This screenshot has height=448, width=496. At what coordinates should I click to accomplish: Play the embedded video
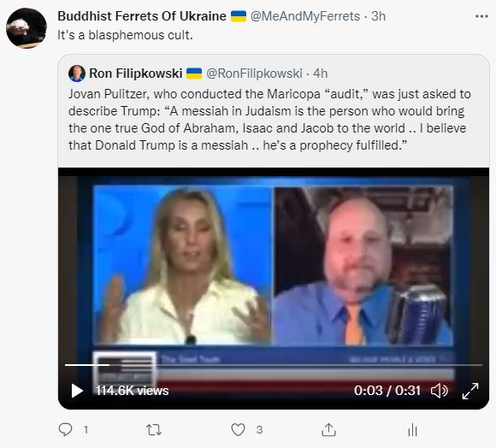point(77,391)
